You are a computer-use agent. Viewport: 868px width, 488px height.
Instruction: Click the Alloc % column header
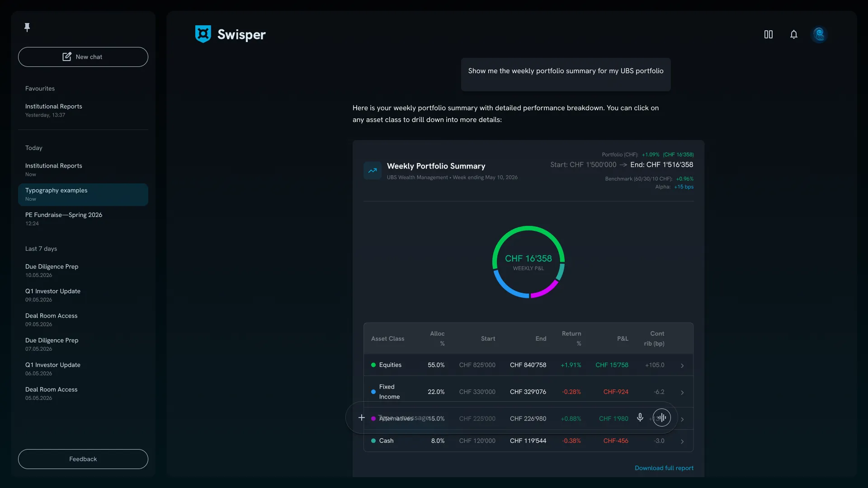[437, 338]
